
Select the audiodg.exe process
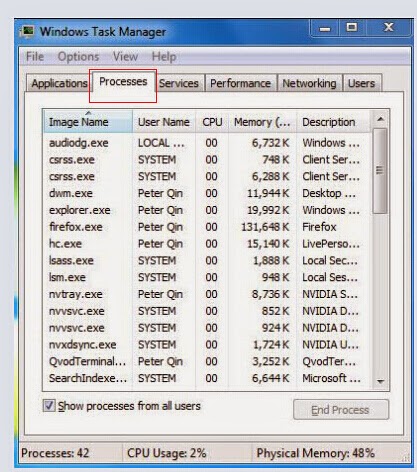point(207,143)
